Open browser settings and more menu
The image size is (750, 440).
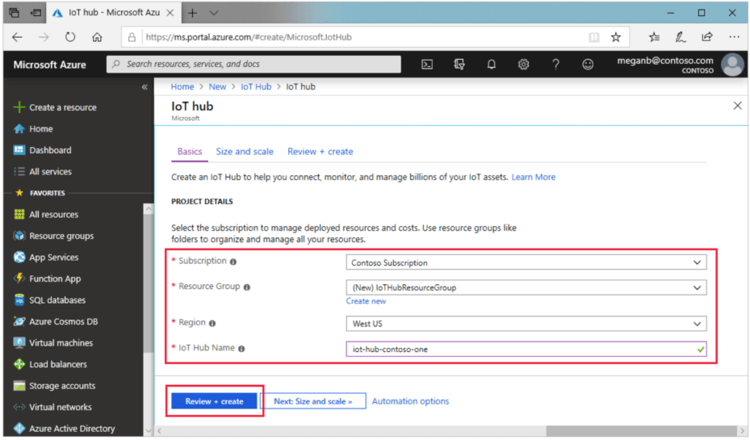pos(734,37)
